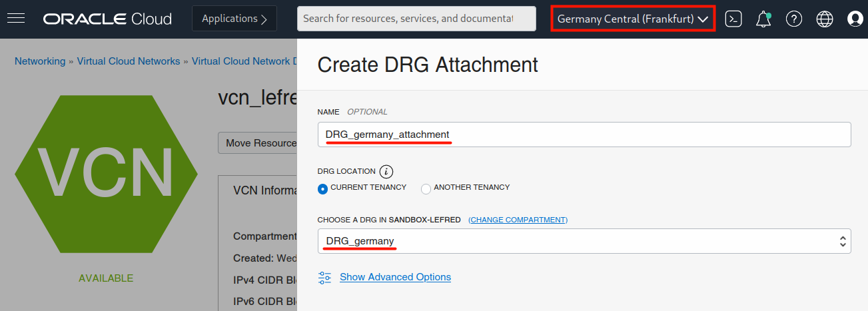Image resolution: width=868 pixels, height=311 pixels.
Task: Open the DRG_germany selection dropdown
Action: pyautogui.click(x=584, y=241)
